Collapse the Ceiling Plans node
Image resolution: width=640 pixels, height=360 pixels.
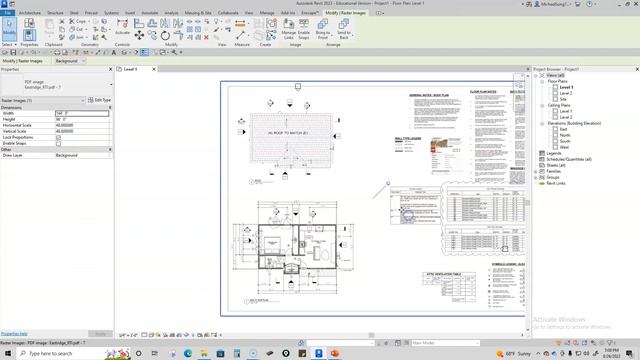click(x=542, y=105)
